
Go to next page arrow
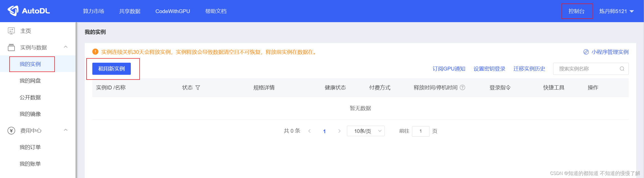tap(339, 131)
